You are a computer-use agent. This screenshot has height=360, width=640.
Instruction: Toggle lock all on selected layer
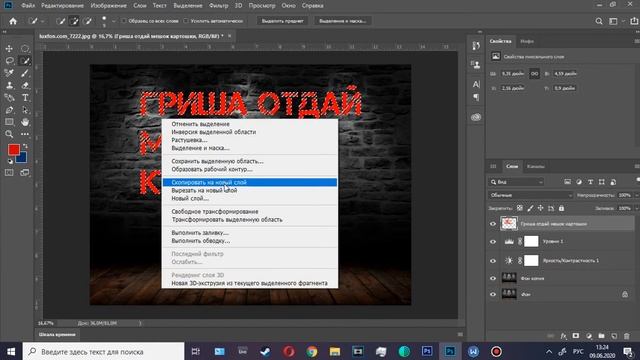coord(561,208)
